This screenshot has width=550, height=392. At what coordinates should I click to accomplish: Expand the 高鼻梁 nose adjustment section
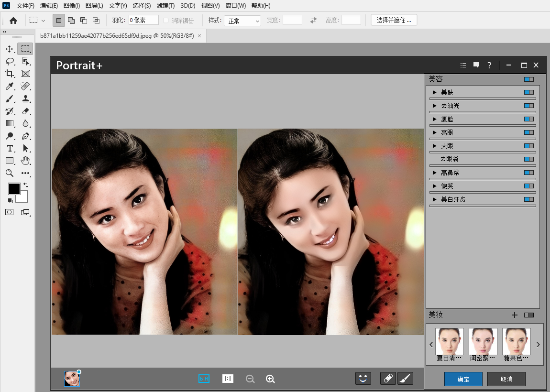click(434, 172)
